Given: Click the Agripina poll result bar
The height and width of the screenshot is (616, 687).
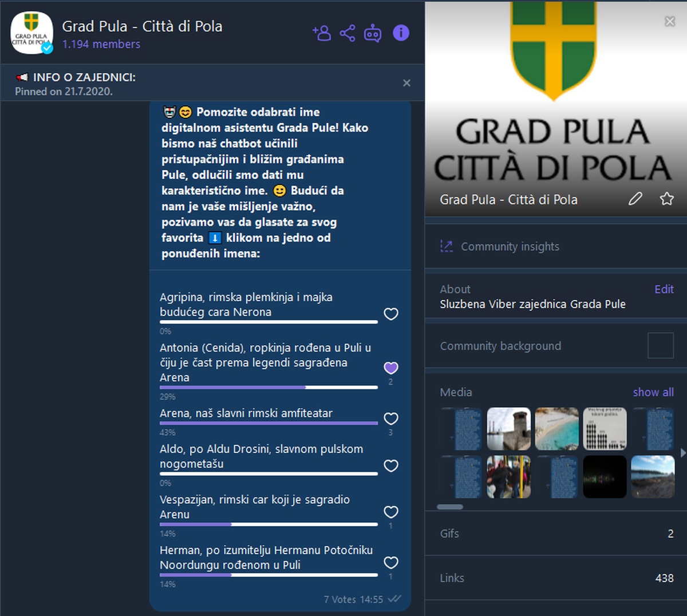Looking at the screenshot, I should pyautogui.click(x=269, y=322).
